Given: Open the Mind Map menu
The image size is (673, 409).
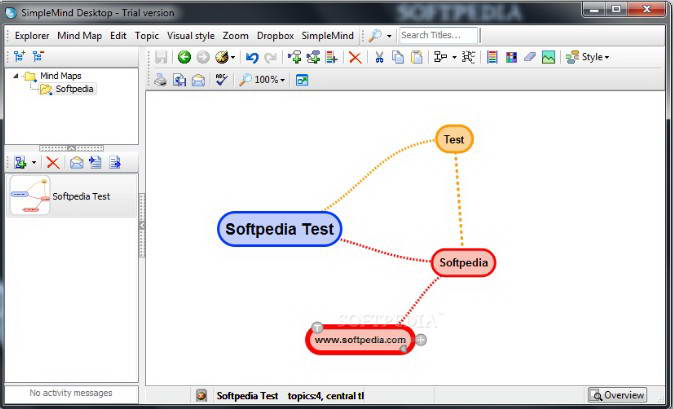Looking at the screenshot, I should [79, 36].
